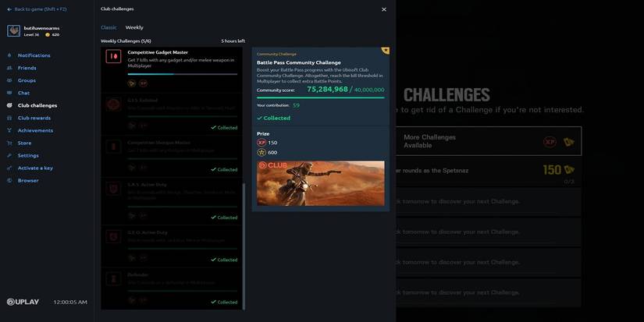Open Notifications in sidebar
Screen dimensions: 644x322
[x=34, y=55]
